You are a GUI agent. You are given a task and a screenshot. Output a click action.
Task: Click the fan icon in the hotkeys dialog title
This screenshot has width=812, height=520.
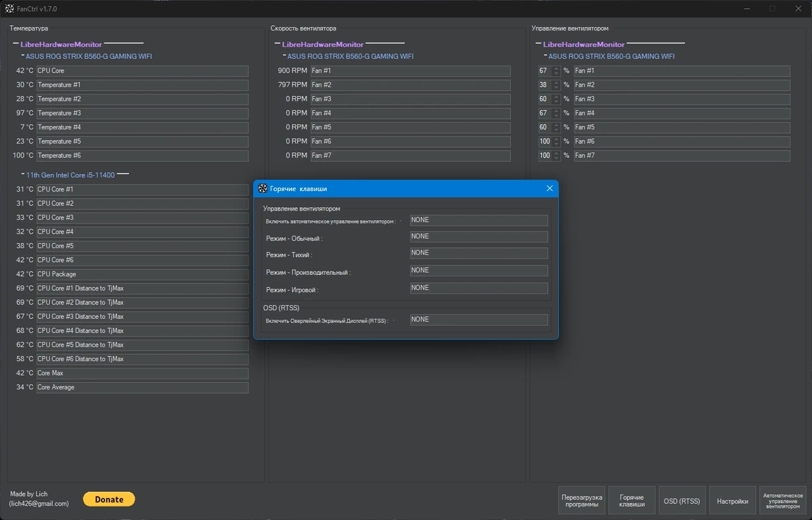pyautogui.click(x=263, y=188)
